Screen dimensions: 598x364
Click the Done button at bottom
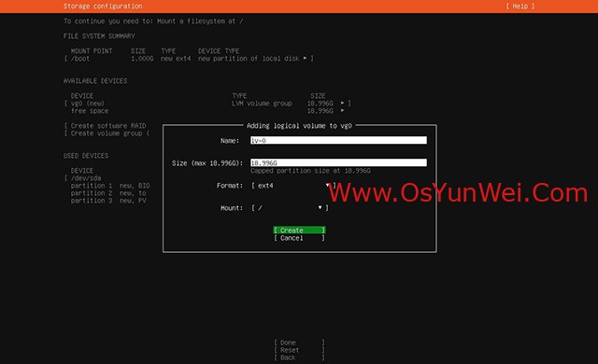click(x=299, y=343)
